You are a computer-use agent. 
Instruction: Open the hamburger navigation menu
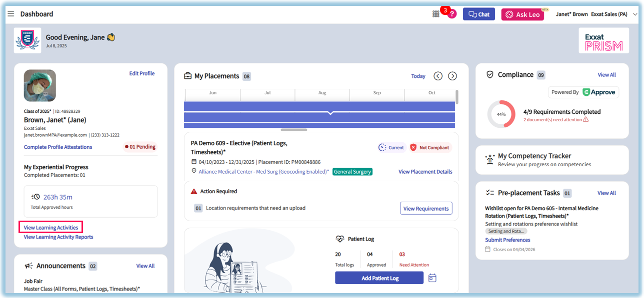point(10,14)
